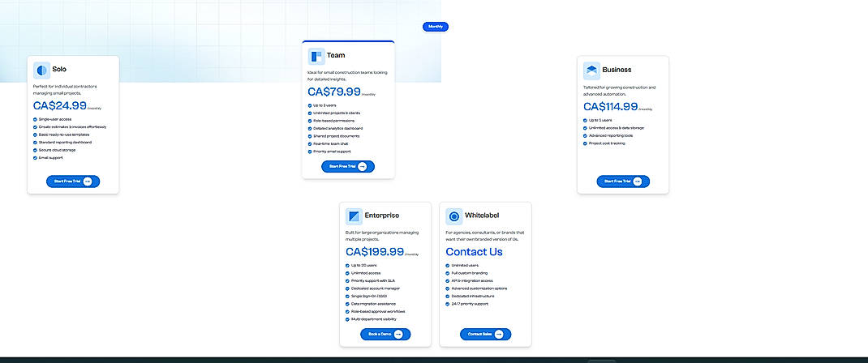Click the Team plan title
The height and width of the screenshot is (363, 868).
coord(336,55)
